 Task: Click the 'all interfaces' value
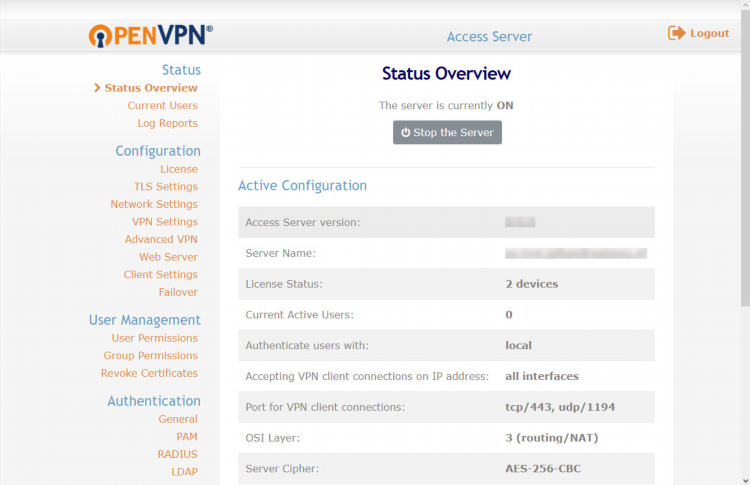(542, 376)
